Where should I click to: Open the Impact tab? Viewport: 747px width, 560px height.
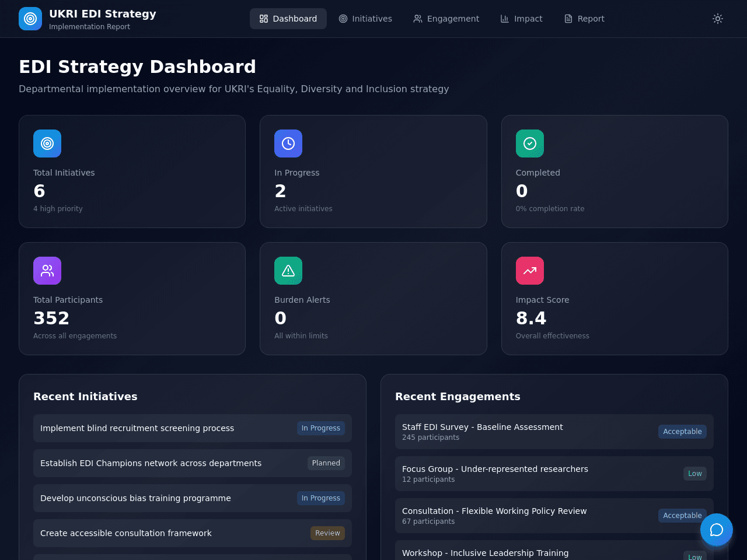522,19
